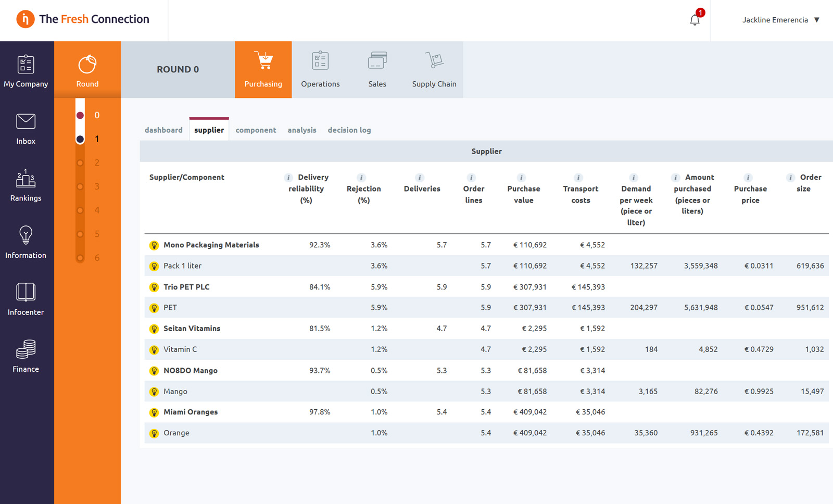Screen dimensions: 833x504
Task: Open the component sub-tab
Action: pos(256,130)
